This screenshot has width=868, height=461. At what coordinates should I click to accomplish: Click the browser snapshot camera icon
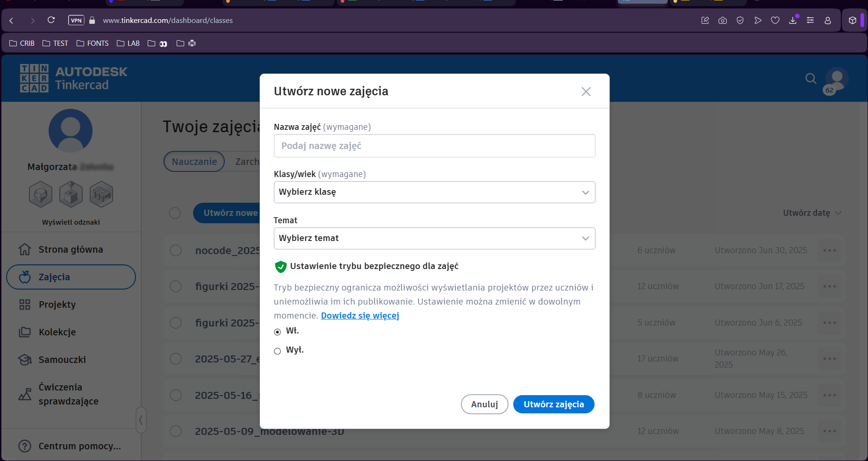tap(723, 20)
